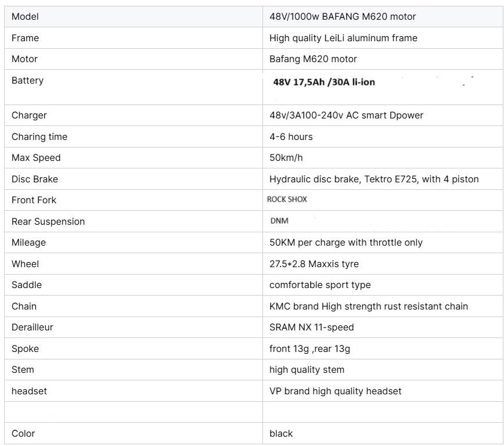Select the ROCK SHOX front fork value
The height and width of the screenshot is (446, 504).
(287, 200)
